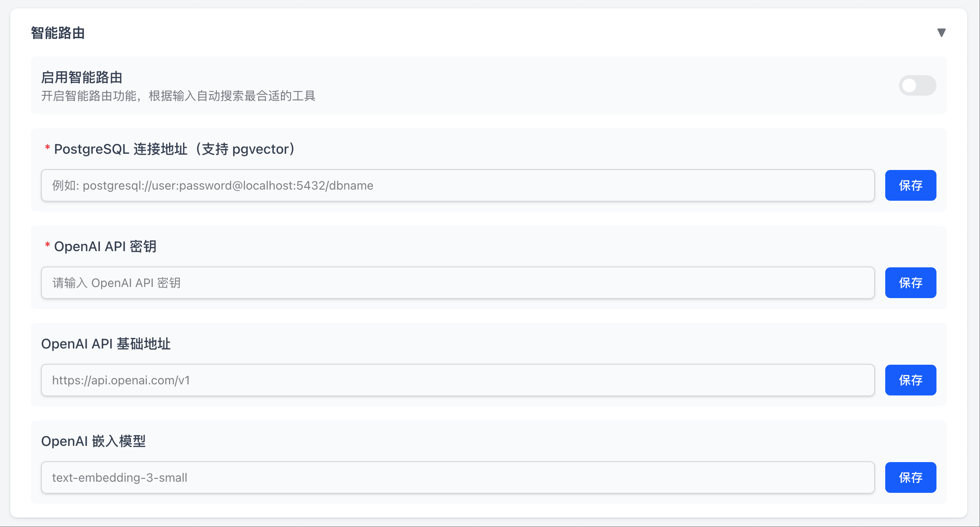The width and height of the screenshot is (980, 527).
Task: Click the 智能路由 section header title
Action: point(58,33)
